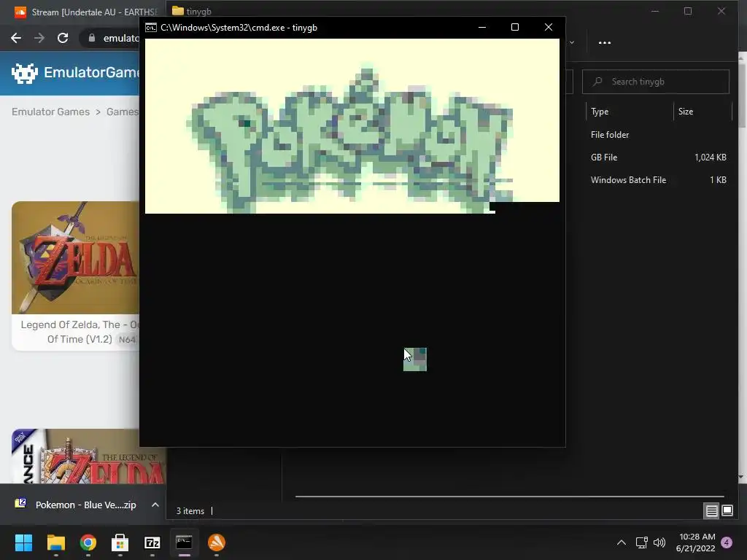Click the Explorer horizontal scrollbar
The height and width of the screenshot is (560, 747).
(x=510, y=496)
